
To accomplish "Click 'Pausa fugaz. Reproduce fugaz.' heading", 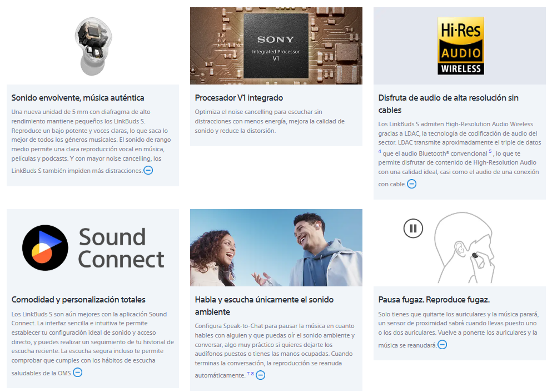I will pos(434,300).
